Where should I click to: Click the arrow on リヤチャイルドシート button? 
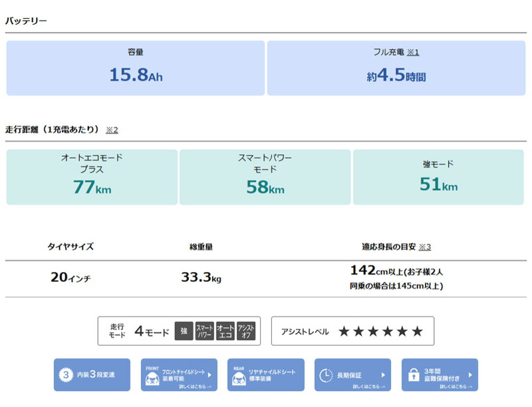[296, 375]
